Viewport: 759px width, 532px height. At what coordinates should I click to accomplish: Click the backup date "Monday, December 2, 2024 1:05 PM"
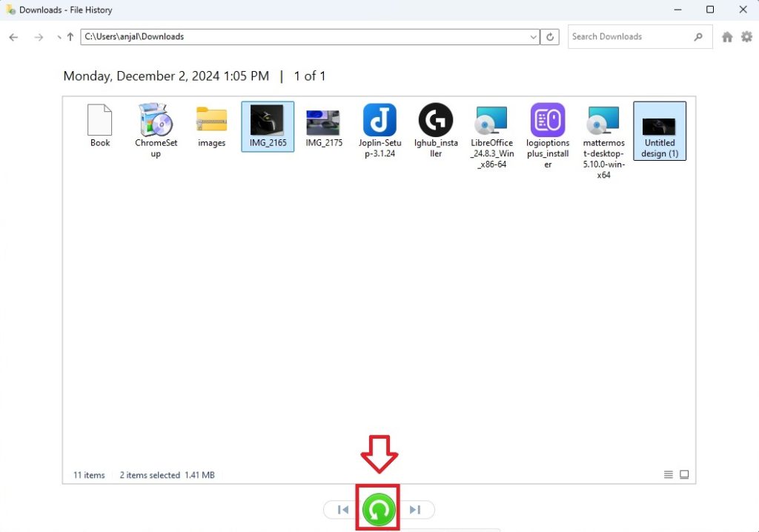166,76
